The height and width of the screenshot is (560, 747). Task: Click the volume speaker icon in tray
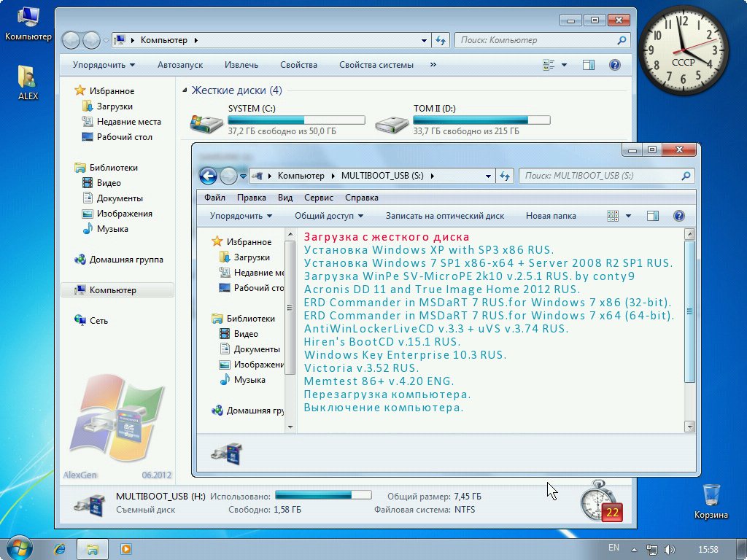[670, 549]
